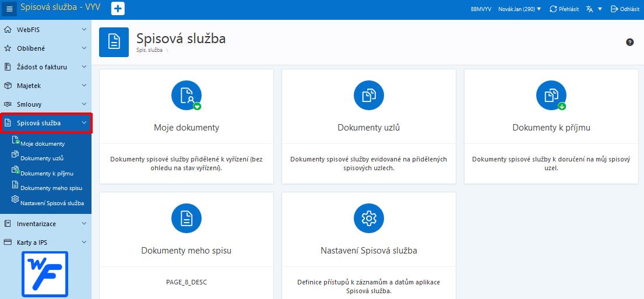Image resolution: width=644 pixels, height=299 pixels.
Task: Click the Majetek cube icon
Action: (x=8, y=86)
